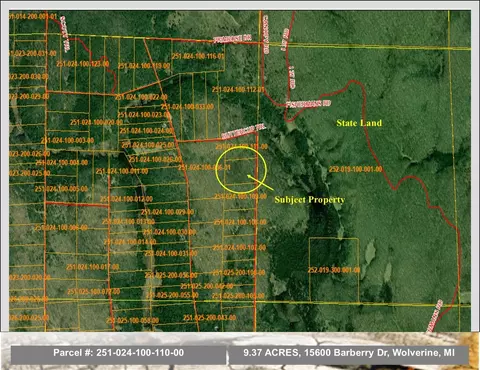This screenshot has width=480, height=370.
Task: Select parcel label 251-025-200-055-00
Action: point(172,295)
